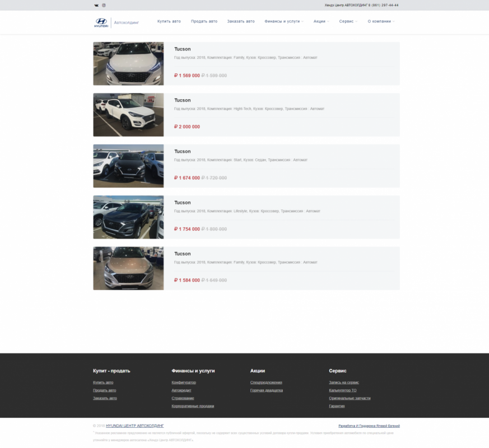Image resolution: width=489 pixels, height=448 pixels.
Task: Expand the Сервис dropdown menu
Action: point(348,21)
